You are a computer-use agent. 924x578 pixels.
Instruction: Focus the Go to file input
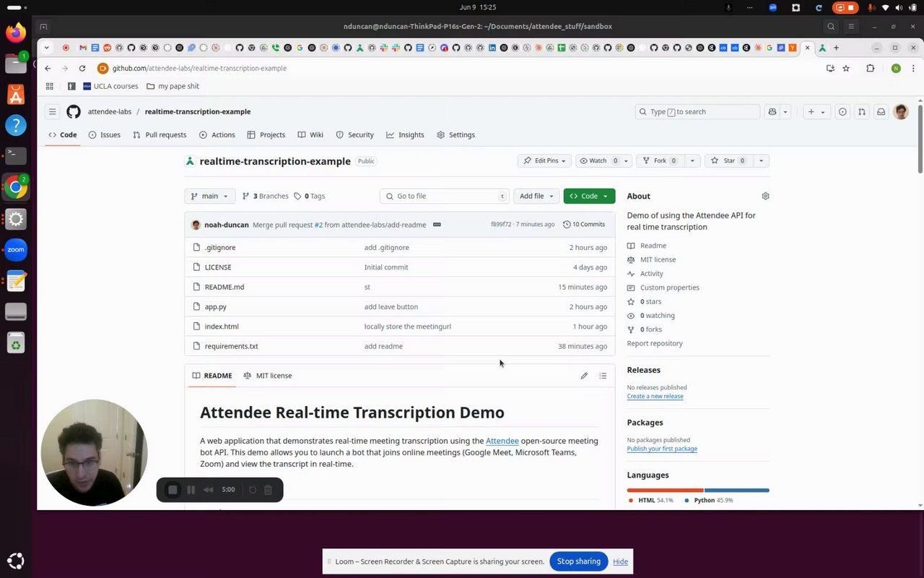pos(445,196)
